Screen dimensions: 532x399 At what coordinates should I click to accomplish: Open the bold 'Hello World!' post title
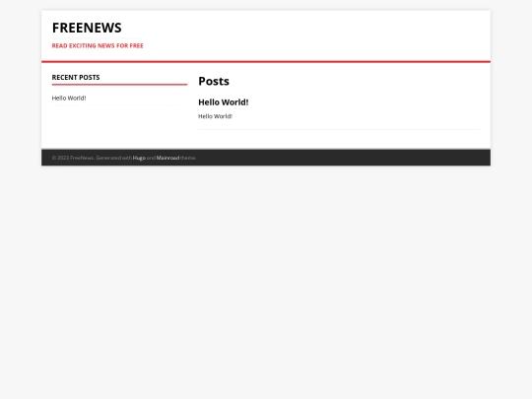(x=224, y=102)
